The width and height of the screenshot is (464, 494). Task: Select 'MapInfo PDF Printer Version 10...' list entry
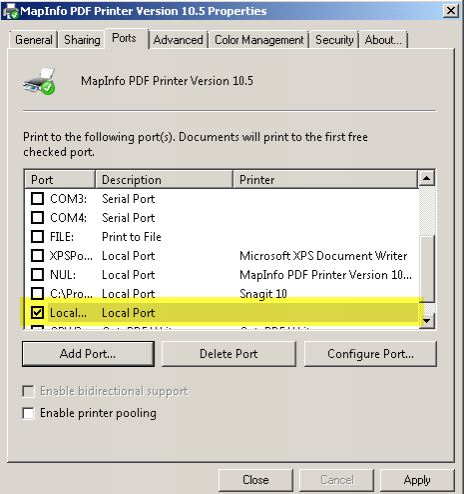click(326, 275)
